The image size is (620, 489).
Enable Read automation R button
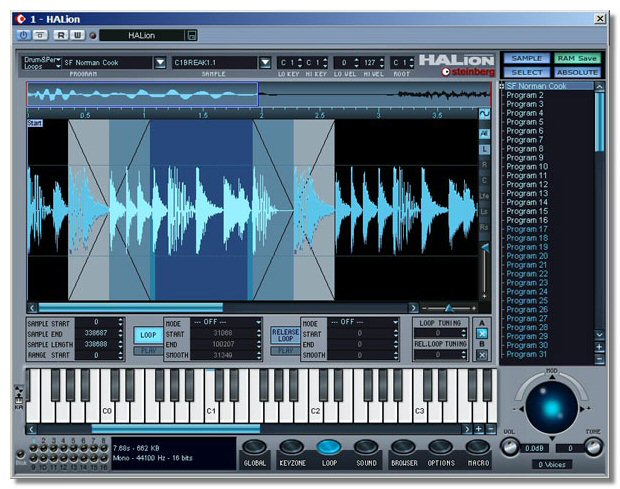coord(61,35)
